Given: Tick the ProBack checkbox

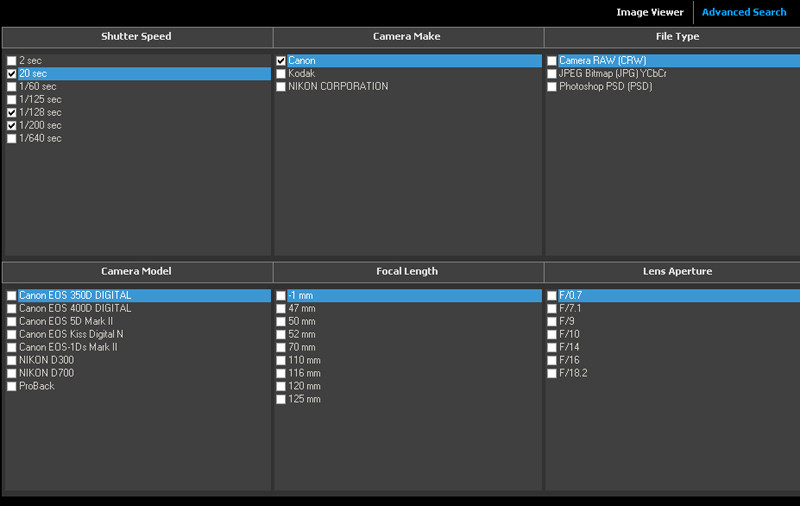Looking at the screenshot, I should [x=12, y=386].
